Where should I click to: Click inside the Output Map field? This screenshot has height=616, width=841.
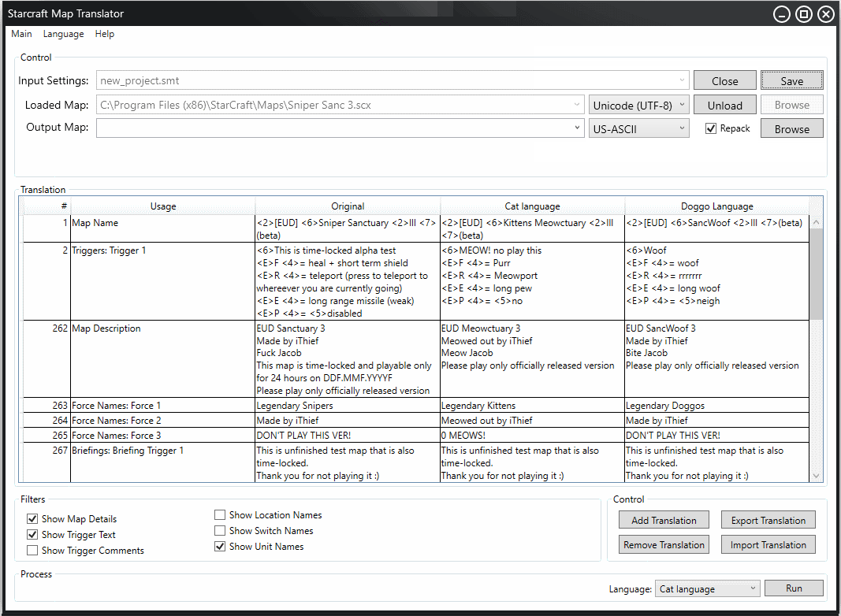[339, 128]
